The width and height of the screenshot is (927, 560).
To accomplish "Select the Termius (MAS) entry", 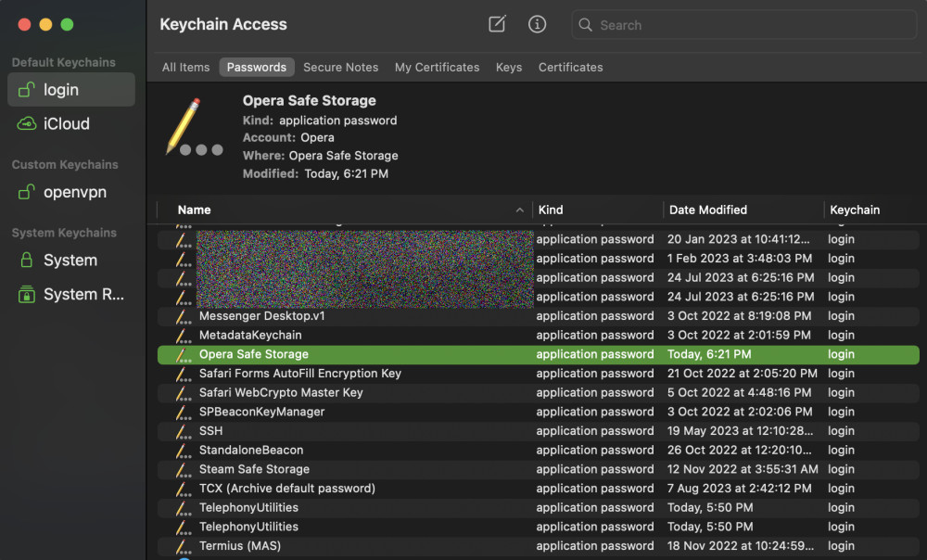I will pyautogui.click(x=239, y=546).
